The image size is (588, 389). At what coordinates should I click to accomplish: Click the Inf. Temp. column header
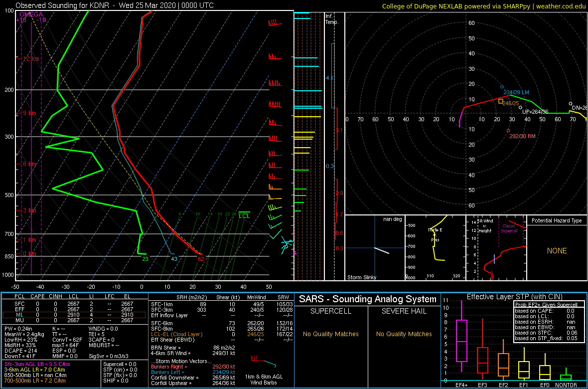click(x=332, y=19)
